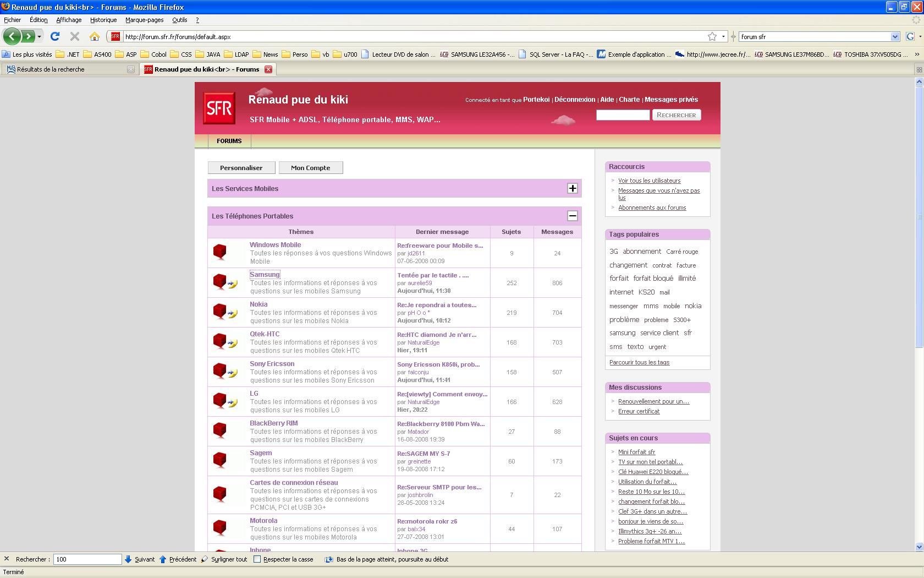Click the red cube icon for Windows Mobile

pyautogui.click(x=220, y=252)
